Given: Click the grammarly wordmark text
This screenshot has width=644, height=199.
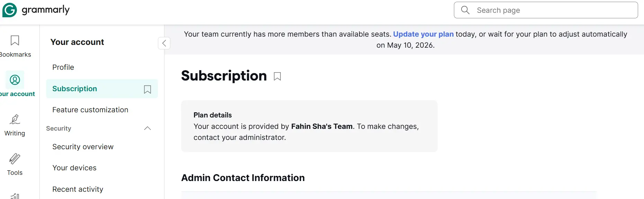Looking at the screenshot, I should [46, 10].
